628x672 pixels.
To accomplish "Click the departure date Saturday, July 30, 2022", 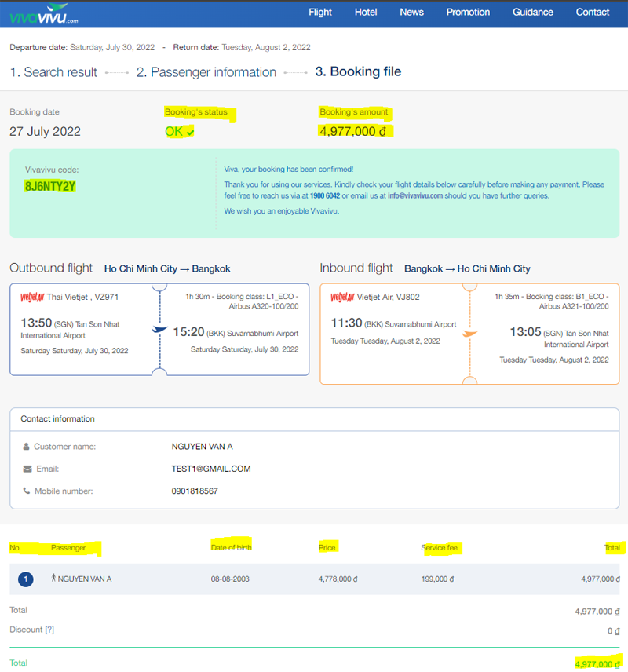I will click(x=112, y=47).
